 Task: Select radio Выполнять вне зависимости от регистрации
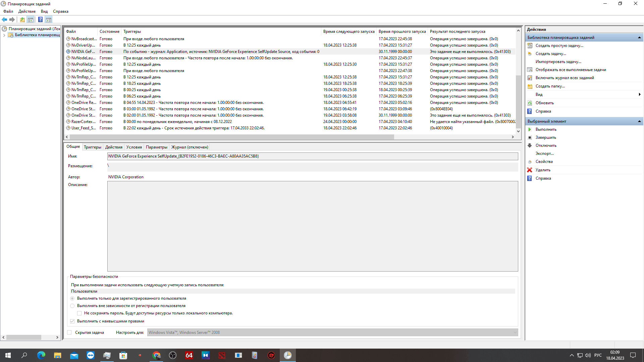click(x=72, y=306)
